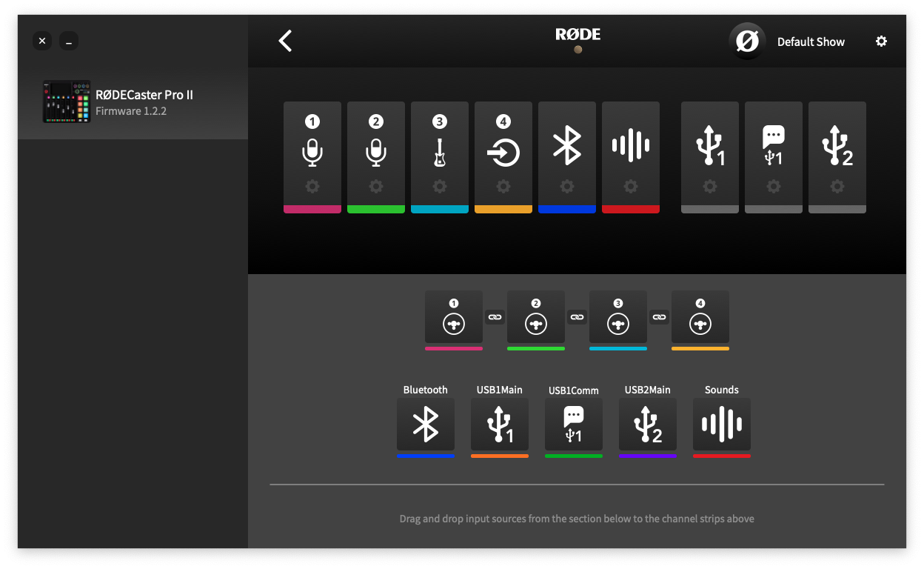Click the RØDECaster Pro II device thumbnail
The height and width of the screenshot is (569, 924).
coord(67,102)
